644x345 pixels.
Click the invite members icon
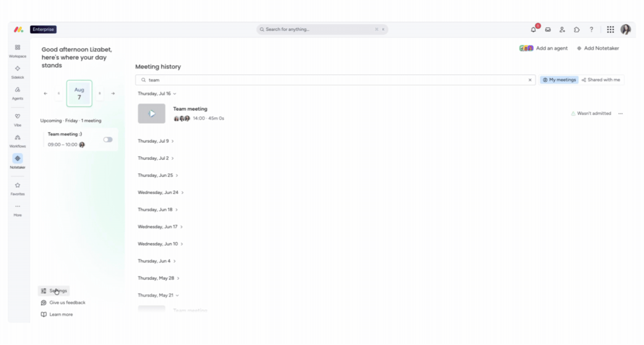(562, 30)
